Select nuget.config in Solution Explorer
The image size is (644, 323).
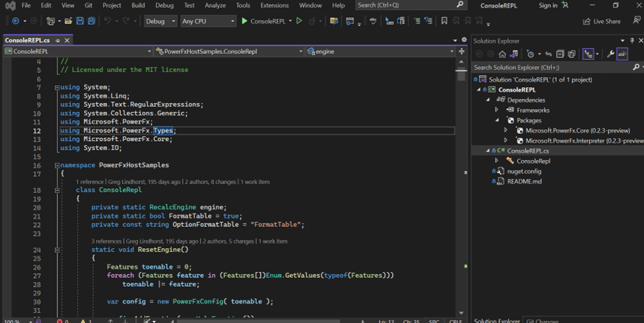click(524, 171)
